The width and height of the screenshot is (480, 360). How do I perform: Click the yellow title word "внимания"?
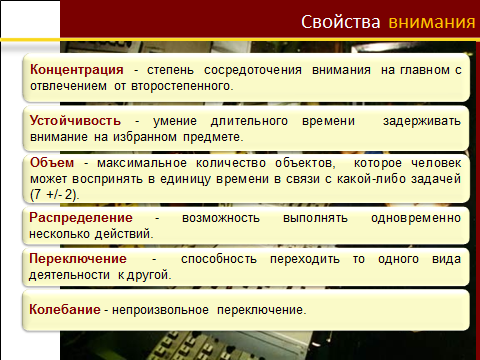pos(432,22)
